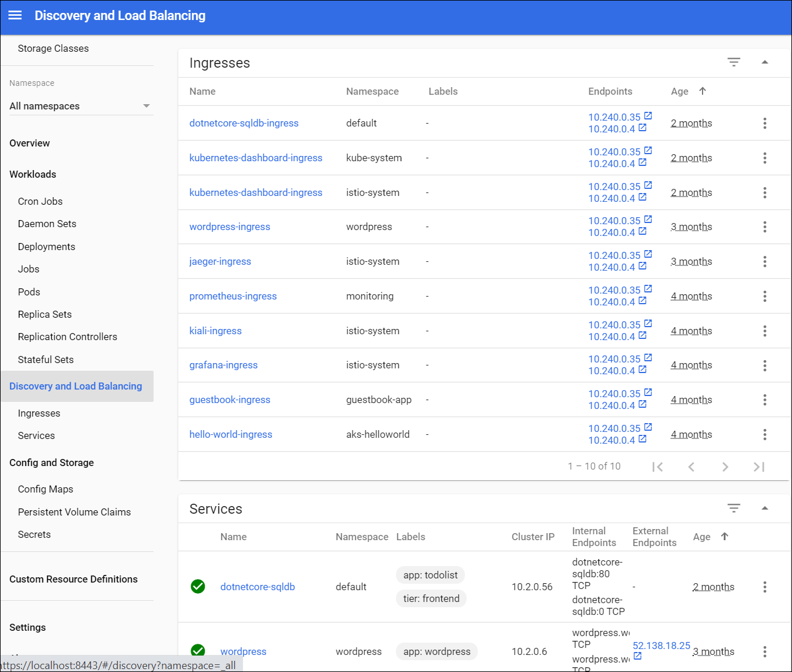Go to next page of Ingresses
792x672 pixels.
click(x=725, y=467)
